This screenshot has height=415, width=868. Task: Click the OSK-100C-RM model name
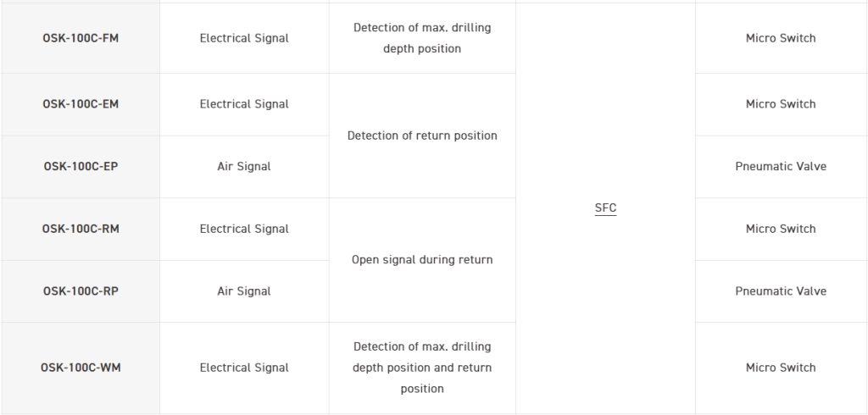(81, 229)
